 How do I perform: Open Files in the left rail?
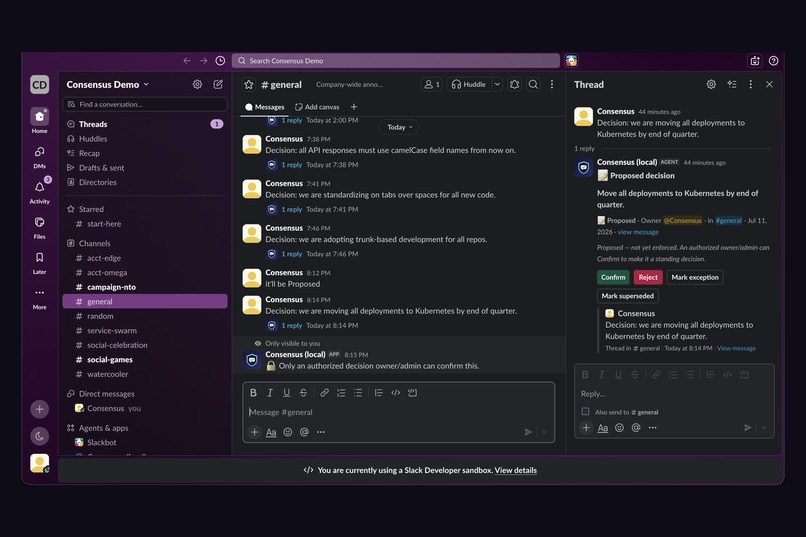40,227
